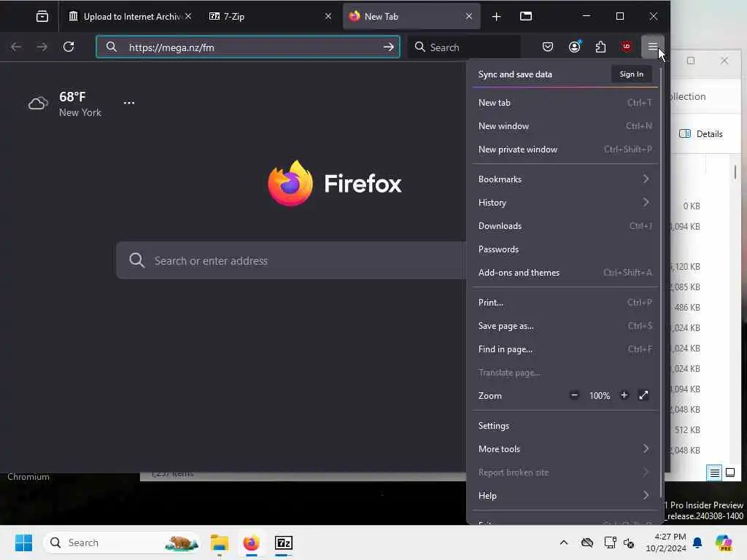Click 7-Zip icon on taskbar
The width and height of the screenshot is (747, 560).
[284, 542]
